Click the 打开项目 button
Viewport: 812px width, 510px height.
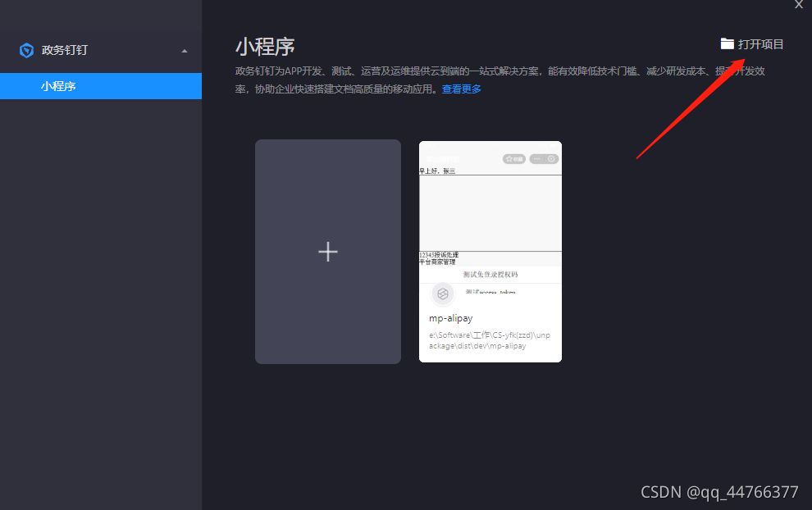[752, 44]
